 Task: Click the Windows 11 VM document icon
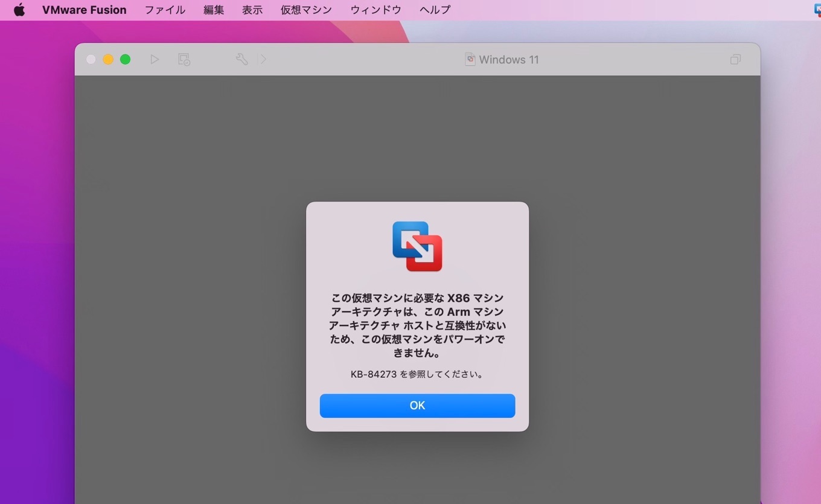click(x=470, y=59)
